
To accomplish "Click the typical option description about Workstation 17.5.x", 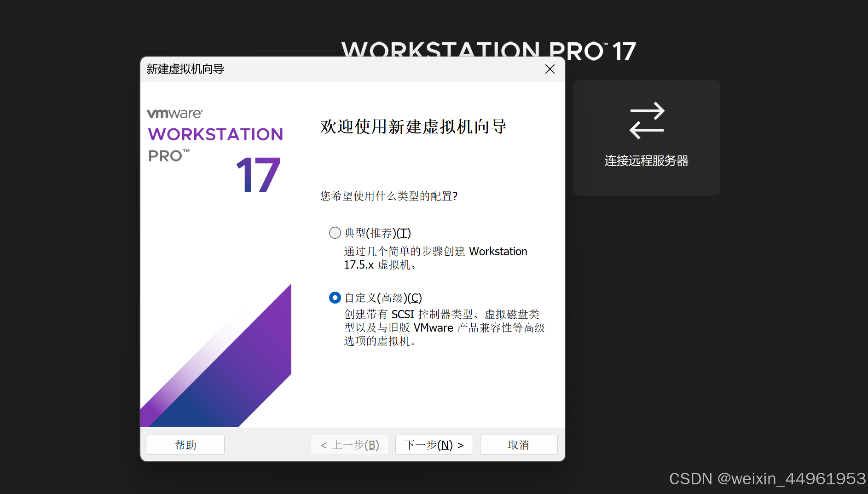I will coord(435,258).
